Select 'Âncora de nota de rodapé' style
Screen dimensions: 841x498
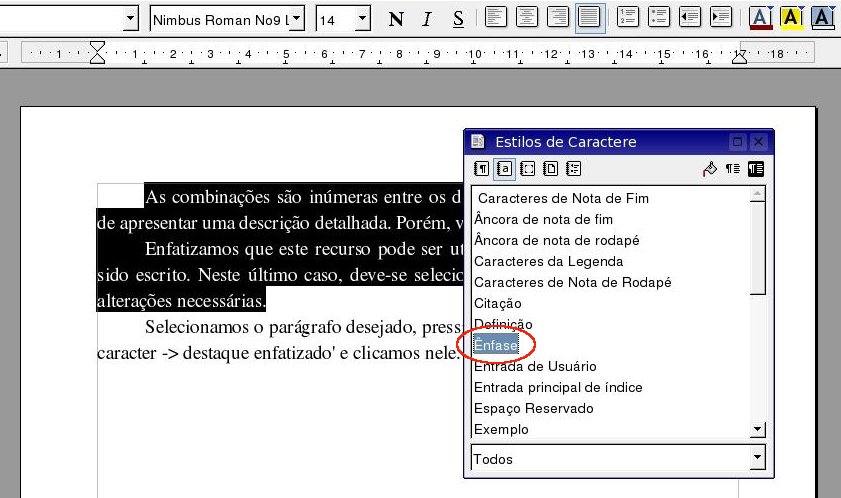tap(557, 240)
